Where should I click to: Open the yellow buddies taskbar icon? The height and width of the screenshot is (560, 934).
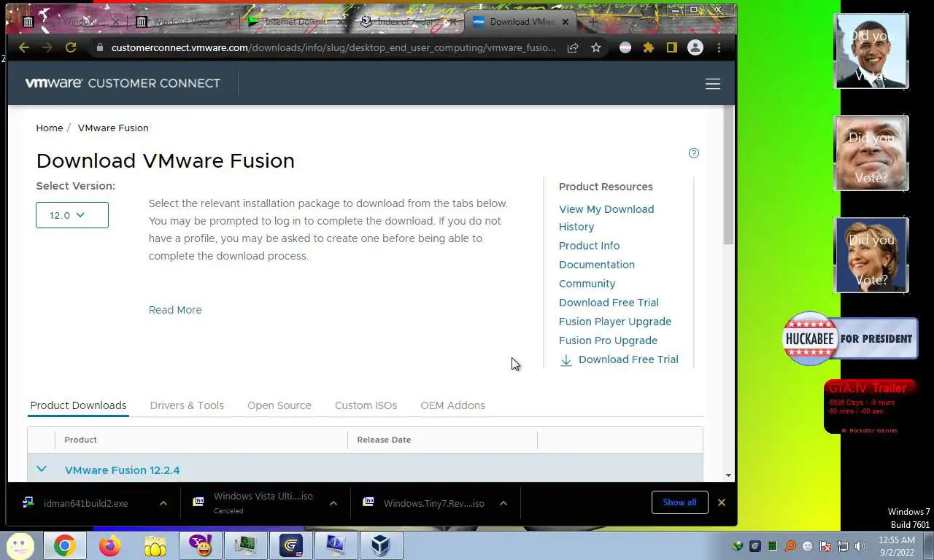(x=155, y=545)
